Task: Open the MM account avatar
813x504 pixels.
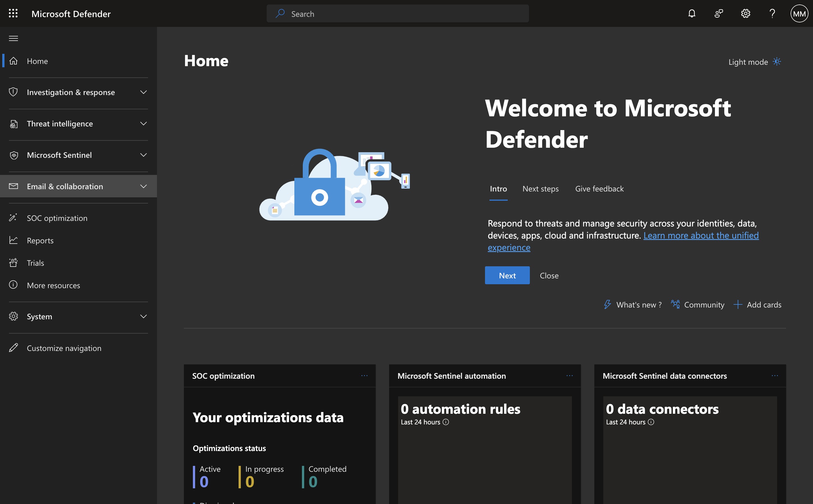Action: coord(799,13)
